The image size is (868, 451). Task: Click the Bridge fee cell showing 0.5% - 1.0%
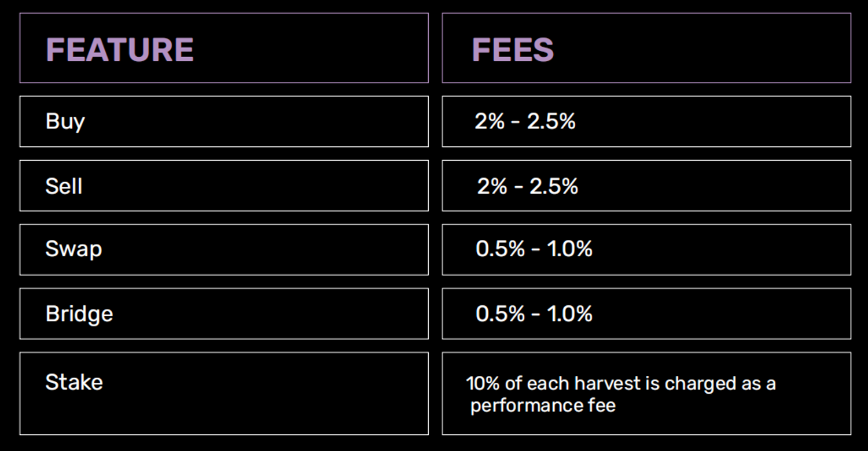point(646,313)
